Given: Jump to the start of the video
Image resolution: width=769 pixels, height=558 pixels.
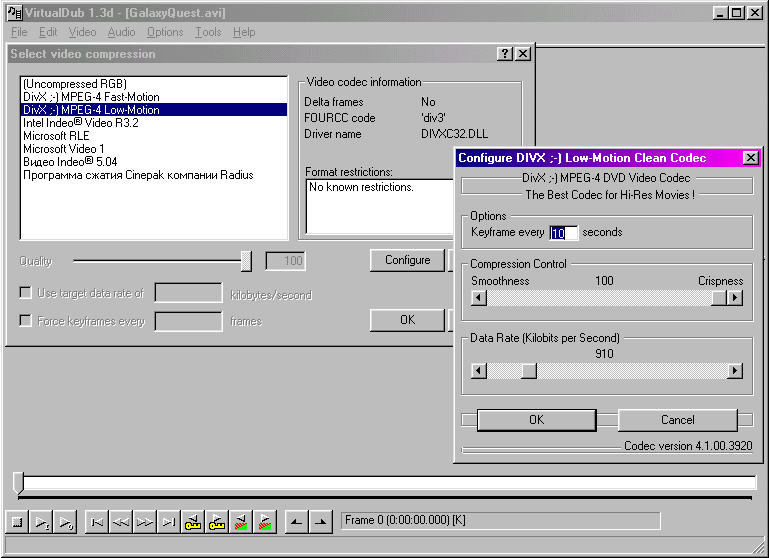Looking at the screenshot, I should pos(97,522).
